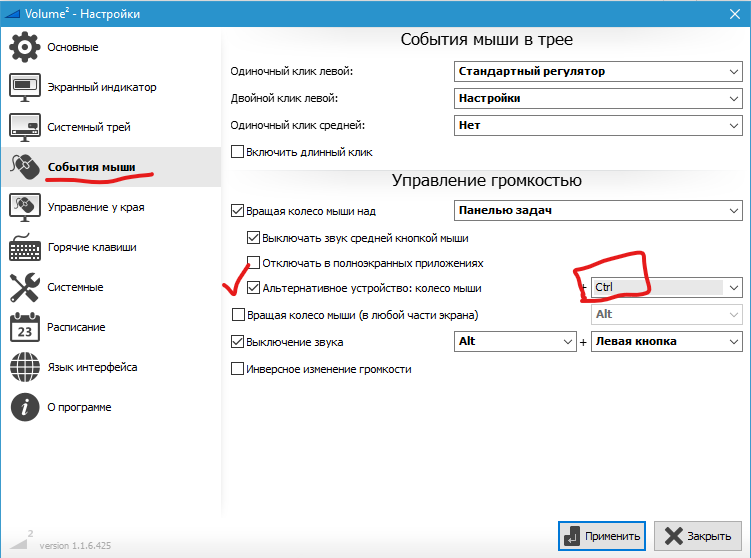
Task: Check Отключать в полноэкранных приложениях
Action: click(253, 262)
